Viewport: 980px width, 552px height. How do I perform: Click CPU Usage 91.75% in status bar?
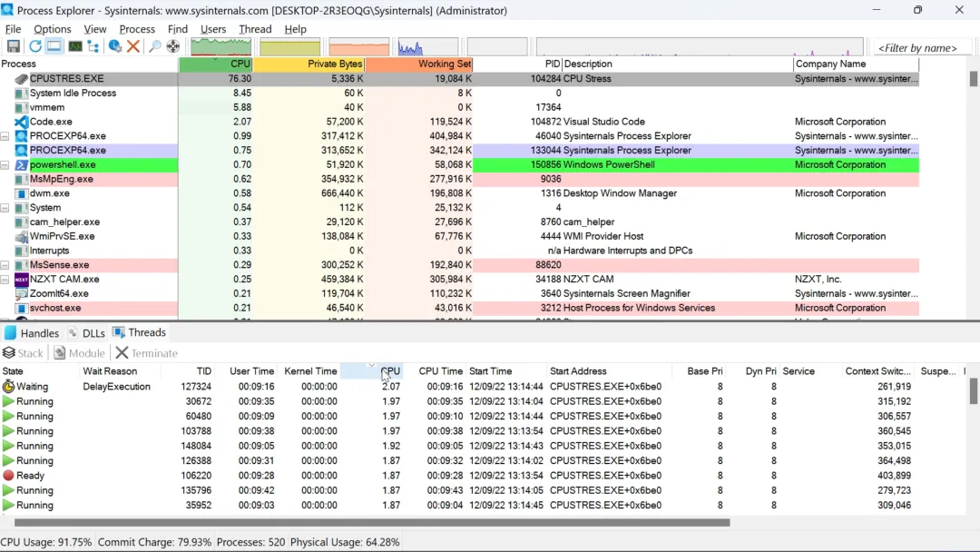[x=46, y=542]
